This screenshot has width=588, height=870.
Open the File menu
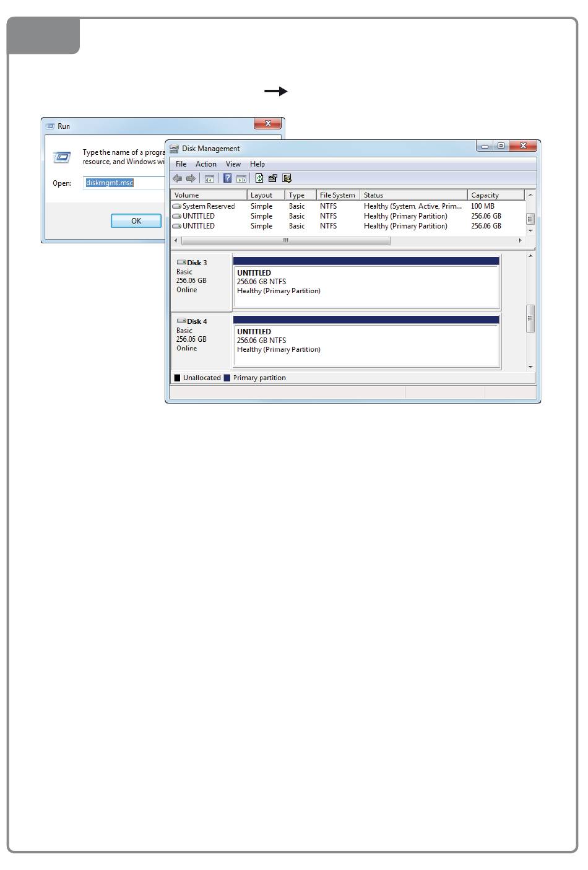(x=181, y=164)
